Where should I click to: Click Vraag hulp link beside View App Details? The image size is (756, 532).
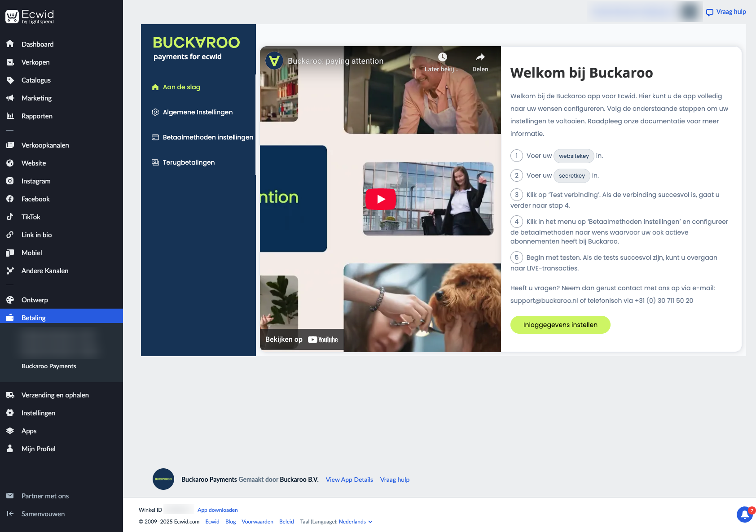(x=395, y=480)
